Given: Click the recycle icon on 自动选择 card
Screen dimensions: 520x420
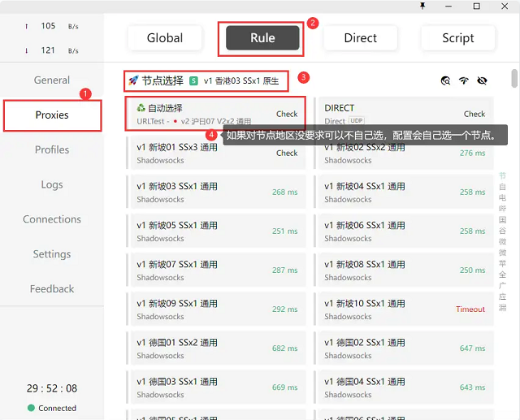Looking at the screenshot, I should (141, 108).
